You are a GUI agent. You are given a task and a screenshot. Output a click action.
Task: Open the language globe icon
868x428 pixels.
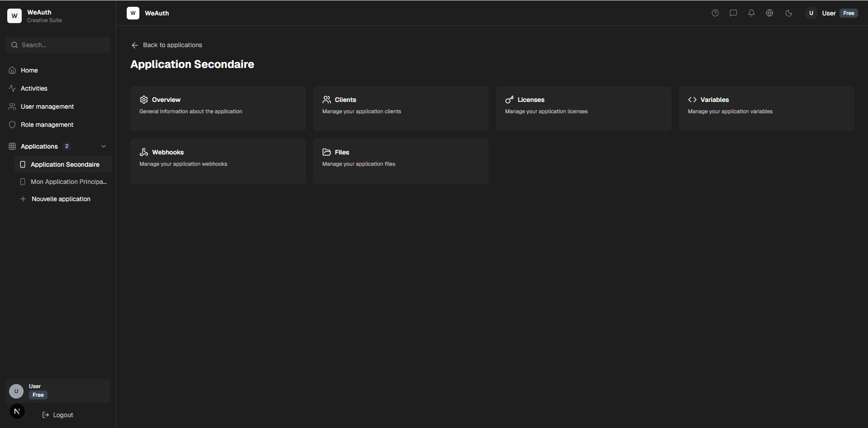click(769, 13)
